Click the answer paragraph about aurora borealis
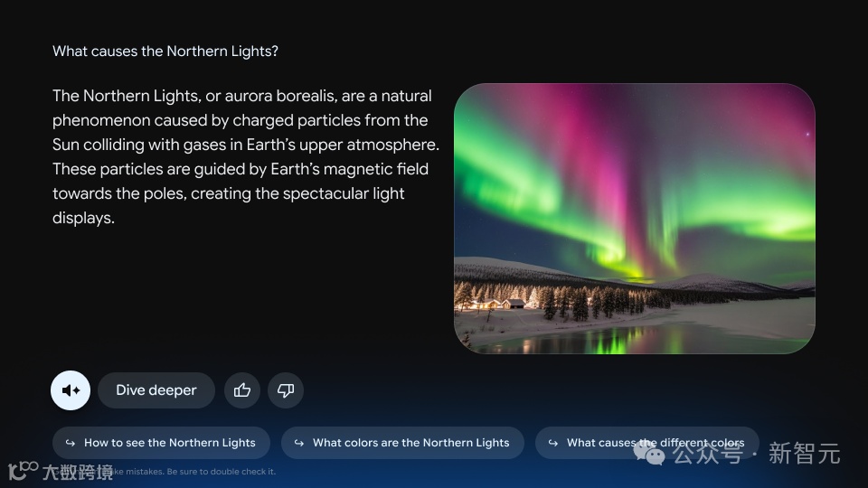The height and width of the screenshot is (488, 868). [246, 156]
